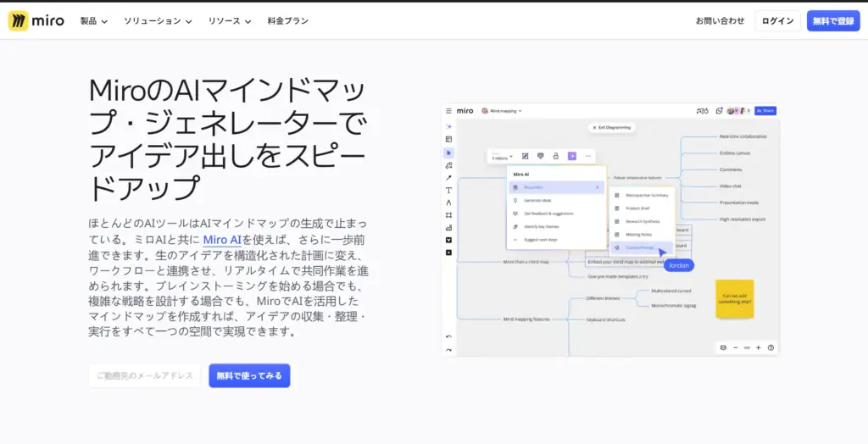Click the undo arrow in the board preview
Viewport: 868px width, 444px height.
448,336
